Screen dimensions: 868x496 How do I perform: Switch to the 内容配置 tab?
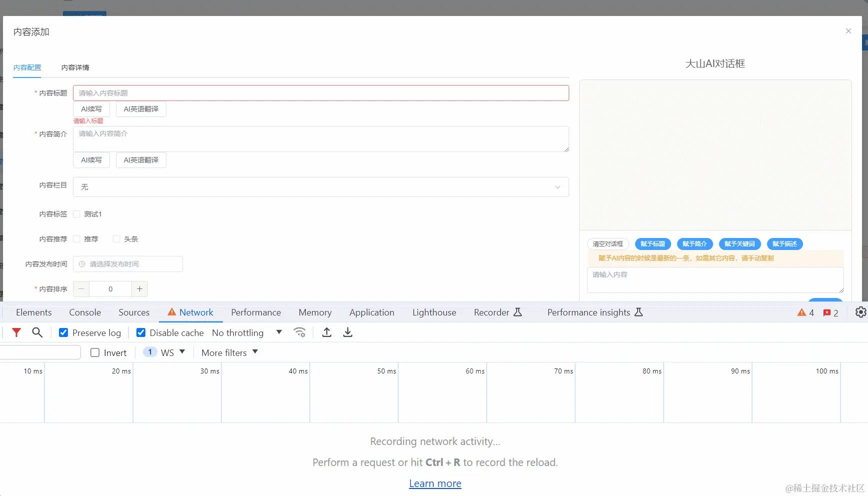[x=27, y=67]
